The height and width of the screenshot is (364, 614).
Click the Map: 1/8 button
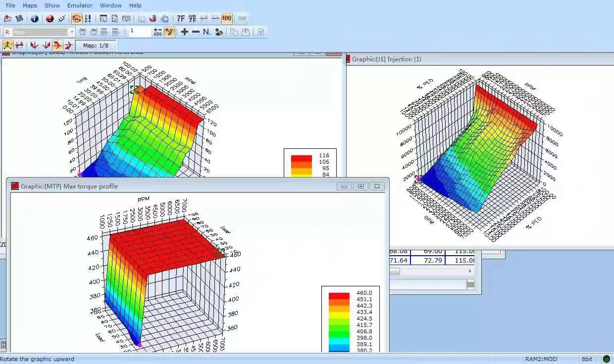click(96, 45)
